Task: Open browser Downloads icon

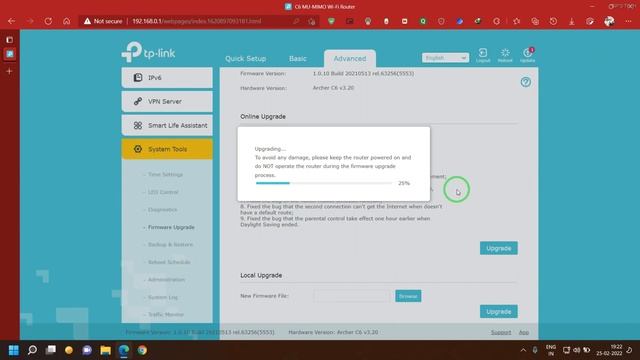Action: [572, 21]
